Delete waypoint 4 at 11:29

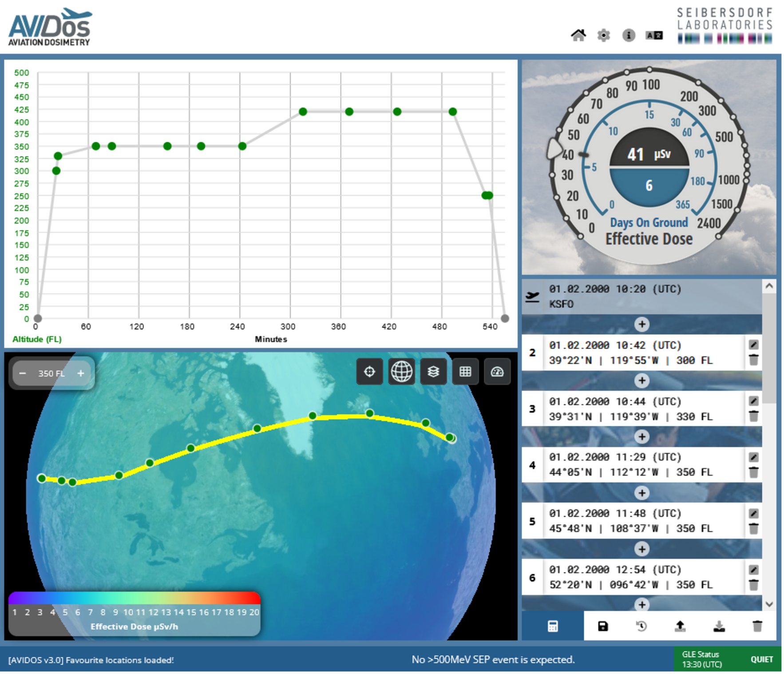pos(753,472)
